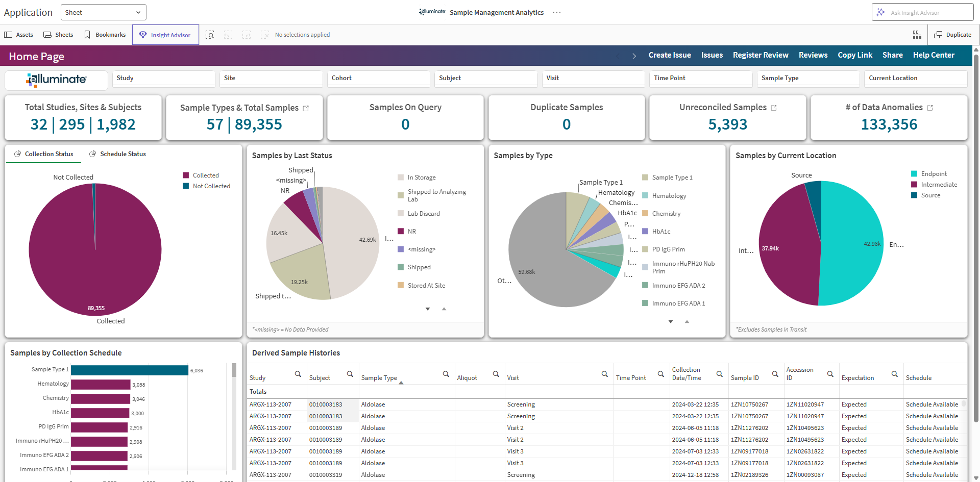Screen dimensions: 980x482
Task: Open Bookmarks list
Action: pos(105,35)
